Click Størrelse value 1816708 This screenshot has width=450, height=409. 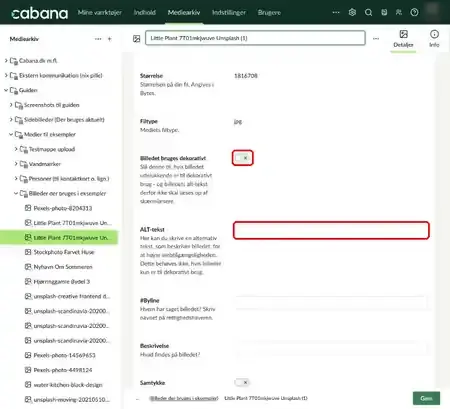246,76
